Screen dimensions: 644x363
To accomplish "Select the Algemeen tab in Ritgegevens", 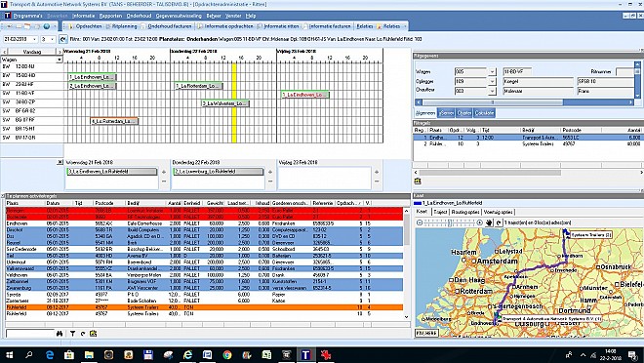I will click(x=425, y=113).
